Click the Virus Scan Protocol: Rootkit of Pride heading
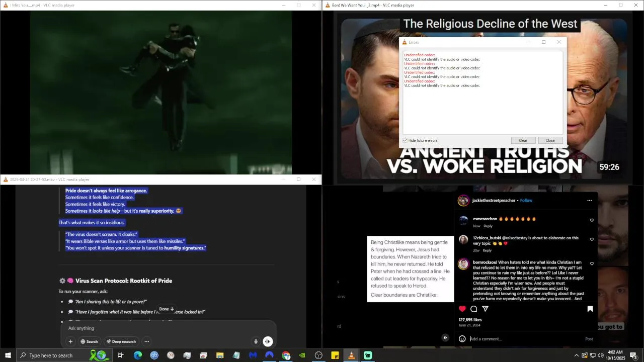The width and height of the screenshot is (644, 362). pos(123,281)
